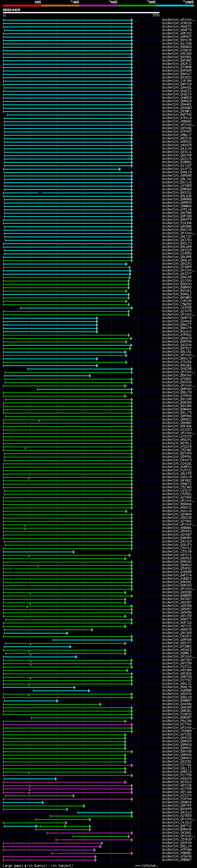Select label UniRef100_A5B6H2
This screenshot has height=868, width=197.
pyautogui.click(x=177, y=121)
